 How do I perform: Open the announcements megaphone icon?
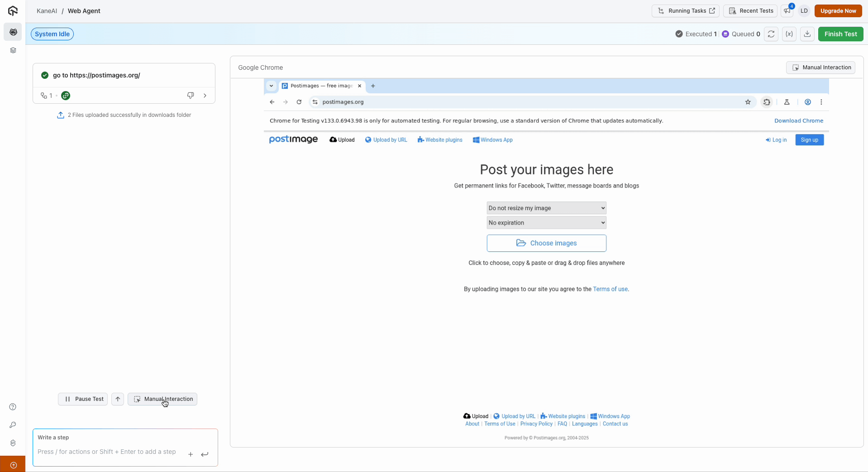(787, 11)
